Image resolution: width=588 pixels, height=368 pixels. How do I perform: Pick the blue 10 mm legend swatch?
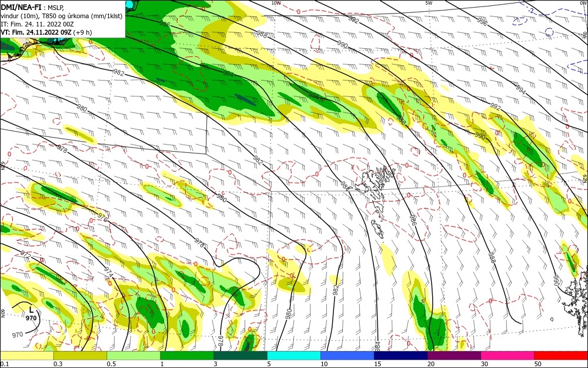(348, 356)
